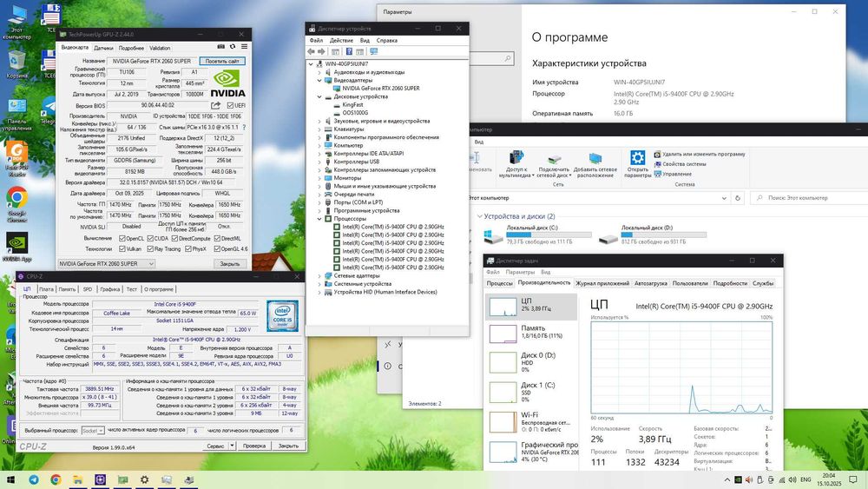Screen dimensions: 868x489
Task: Collapse Процессоры tree node
Action: [x=319, y=219]
